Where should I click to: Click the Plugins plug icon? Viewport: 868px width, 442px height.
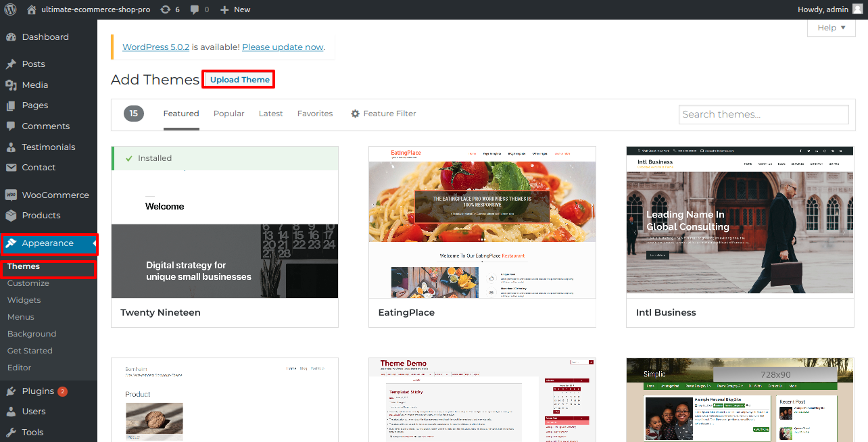[x=11, y=391]
